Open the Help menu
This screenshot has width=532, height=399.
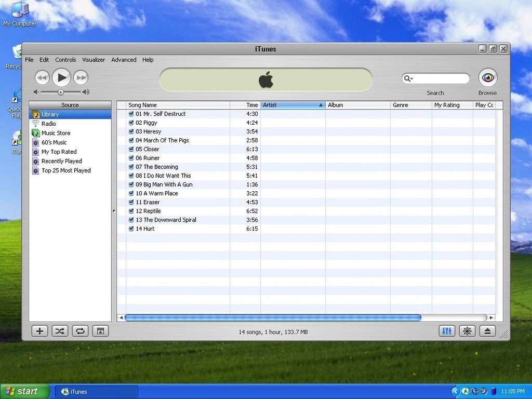click(148, 60)
